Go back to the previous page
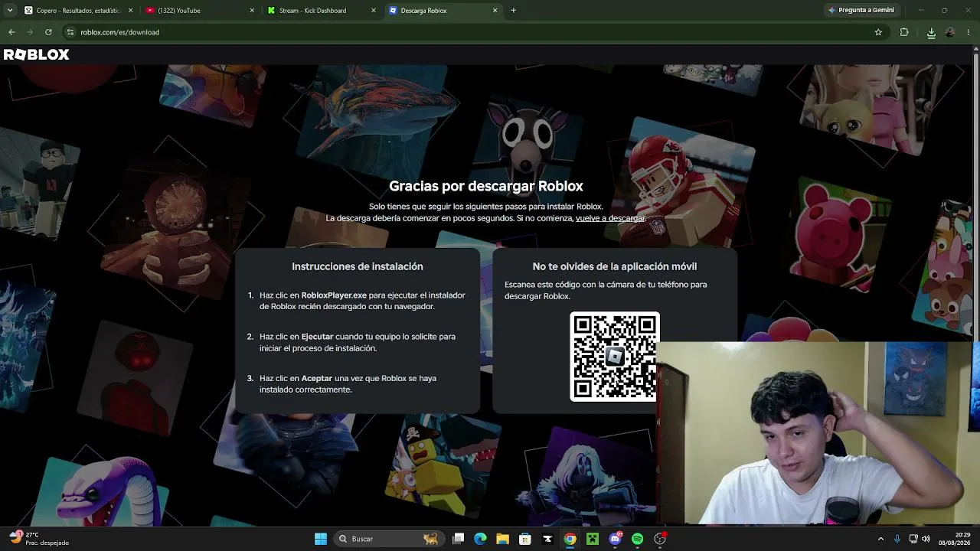The image size is (980, 551). point(11,32)
